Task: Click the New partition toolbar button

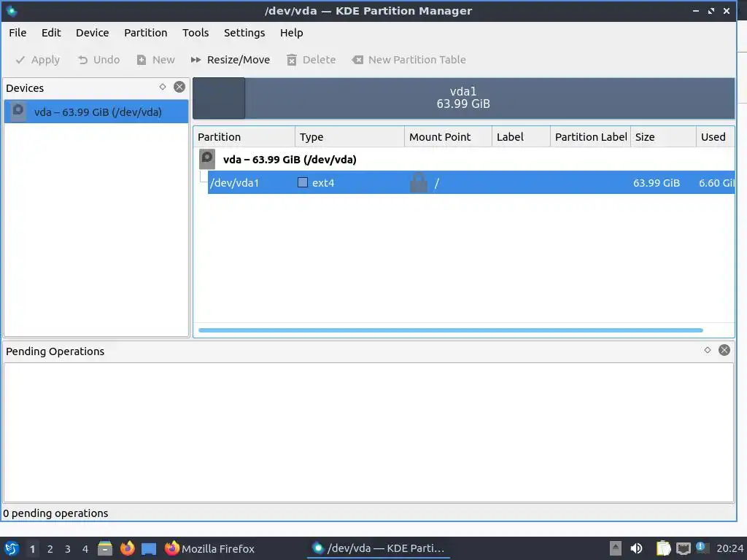Action: pyautogui.click(x=156, y=60)
